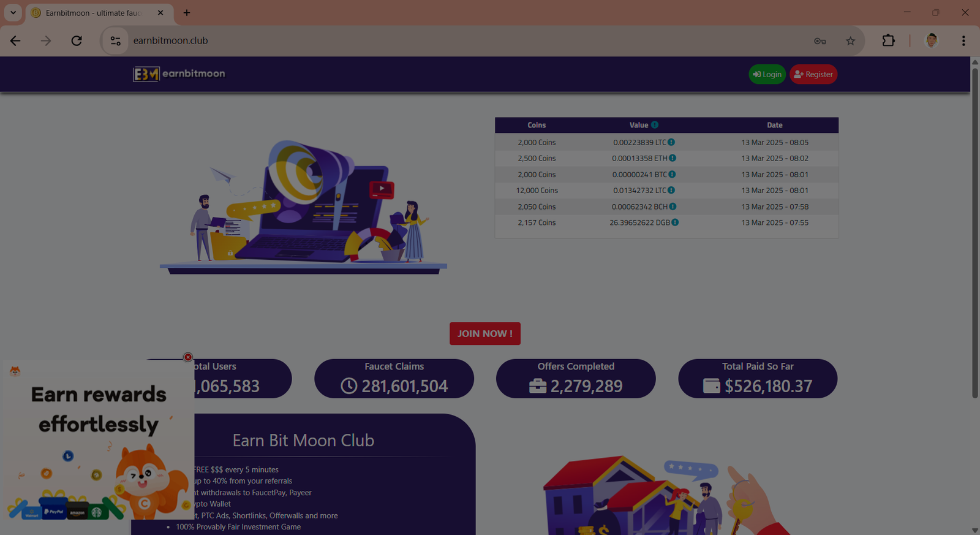Open Chrome three-dot menu
This screenshot has width=980, height=535.
click(x=963, y=40)
